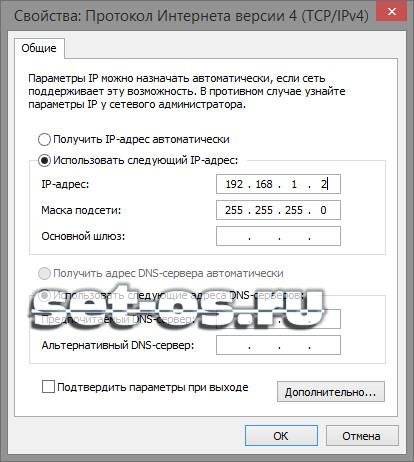Viewport: 414px width, 462px height.
Task: Click the dialog title bar text
Action: click(x=191, y=16)
